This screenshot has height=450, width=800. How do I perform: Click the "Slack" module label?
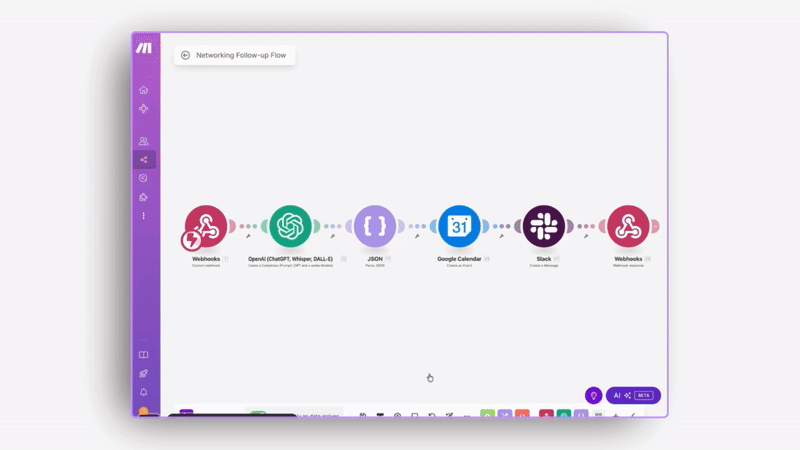point(544,259)
